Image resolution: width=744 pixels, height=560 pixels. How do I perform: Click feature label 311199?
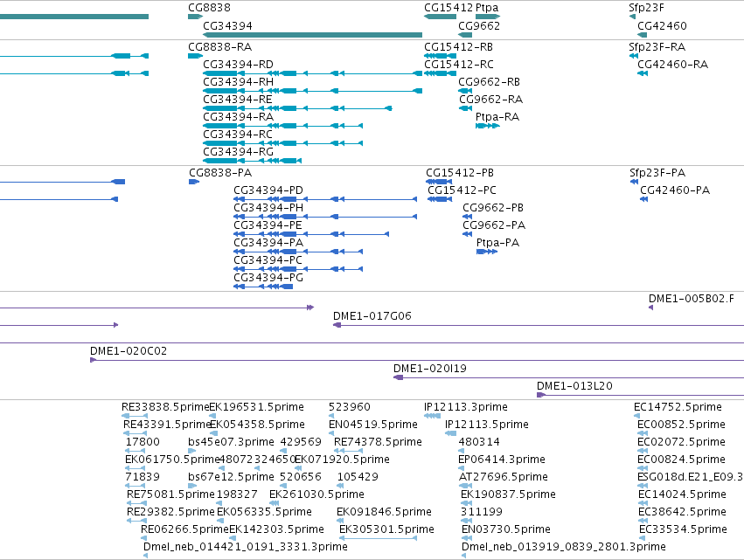point(481,512)
